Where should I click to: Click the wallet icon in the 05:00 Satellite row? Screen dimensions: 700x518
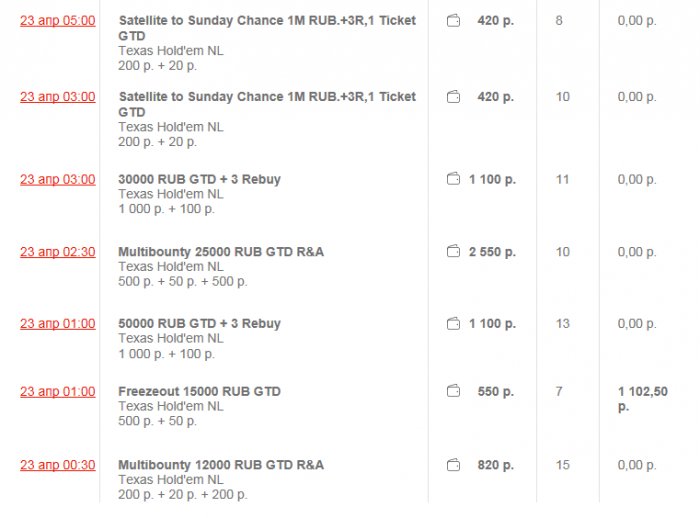coord(453,21)
